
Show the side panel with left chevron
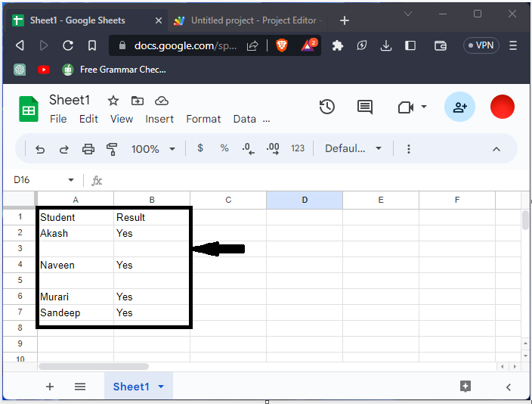coord(509,387)
